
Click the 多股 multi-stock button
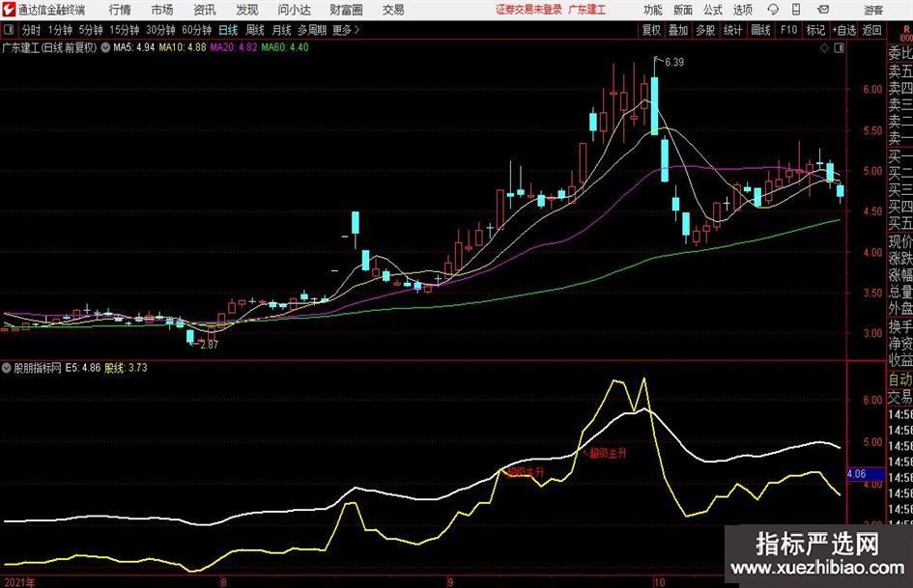click(705, 30)
